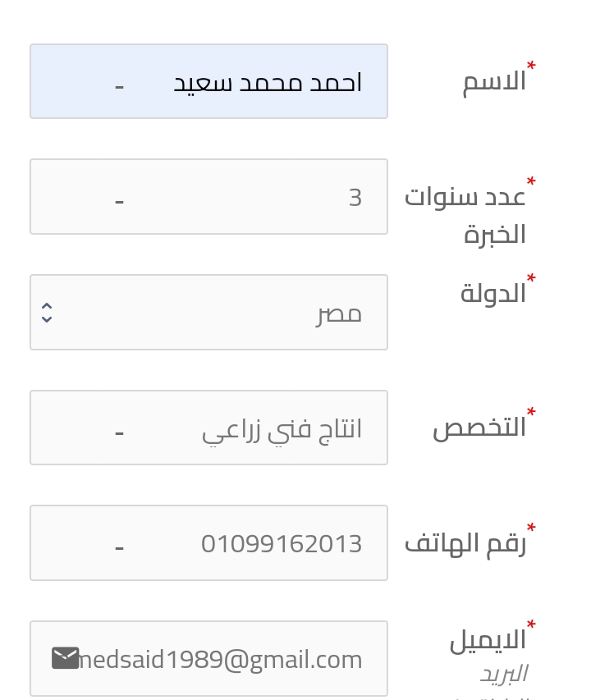Click the specialization field with انتاج فني زراعي
Screen dimensions: 591x700
tap(209, 428)
